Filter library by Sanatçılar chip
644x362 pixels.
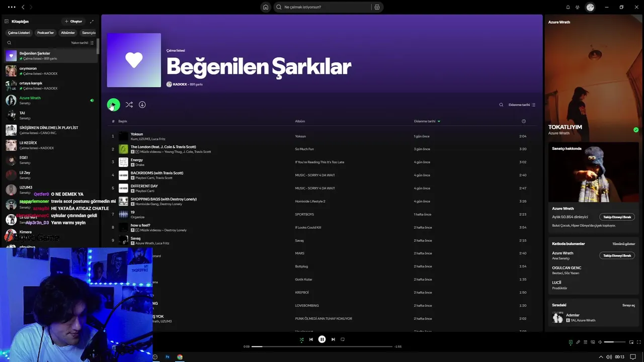coord(89,33)
